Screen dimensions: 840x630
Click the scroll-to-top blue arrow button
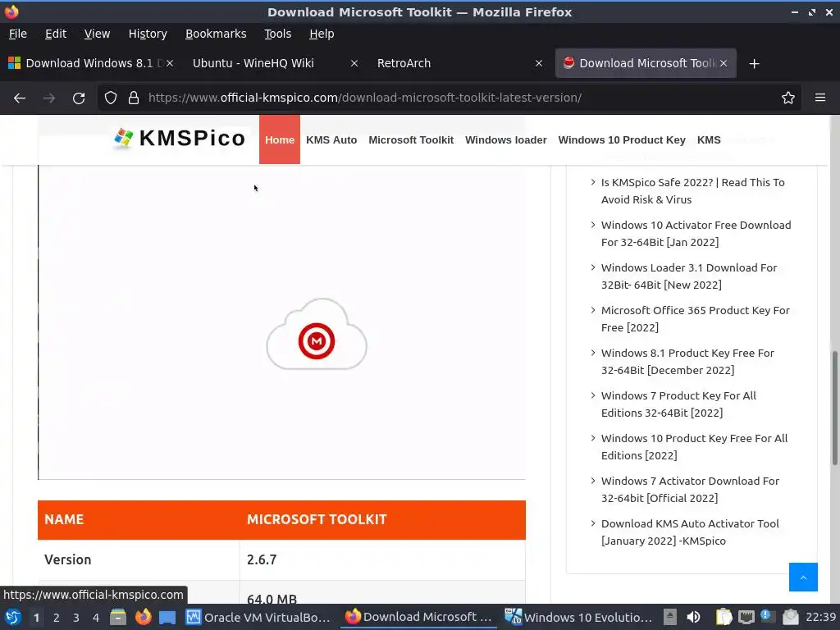point(803,577)
